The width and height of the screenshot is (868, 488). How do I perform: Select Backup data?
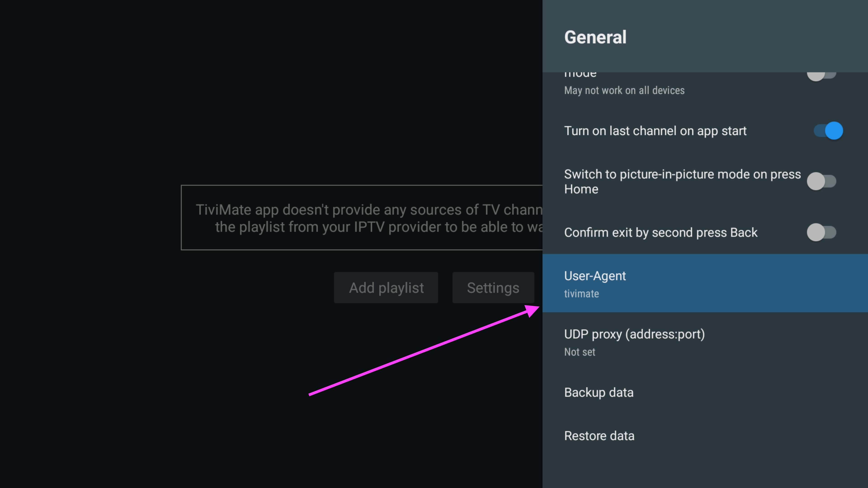click(x=599, y=392)
